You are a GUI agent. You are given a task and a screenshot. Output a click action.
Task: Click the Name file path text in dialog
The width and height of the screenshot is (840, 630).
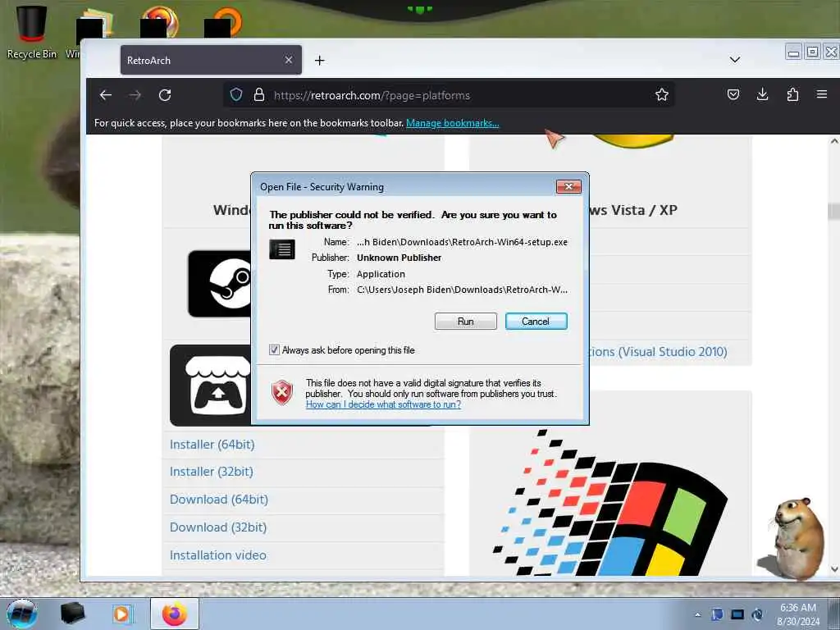[x=462, y=242]
